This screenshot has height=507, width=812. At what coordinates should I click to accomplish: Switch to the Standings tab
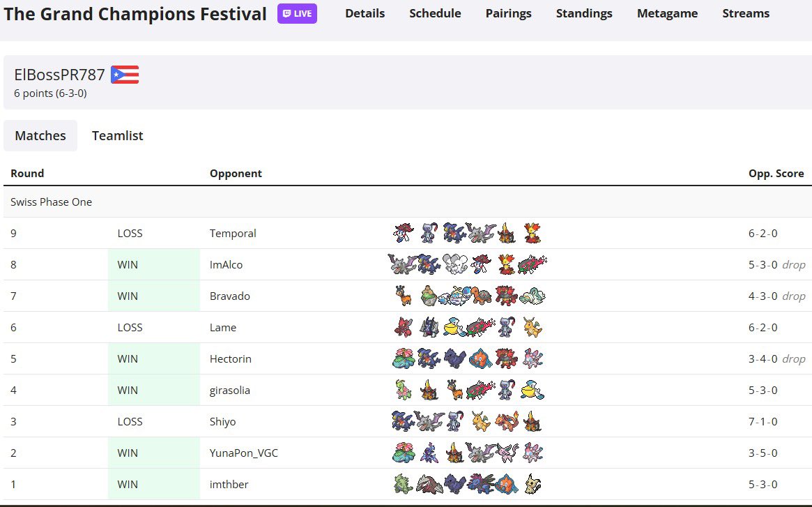click(x=584, y=13)
